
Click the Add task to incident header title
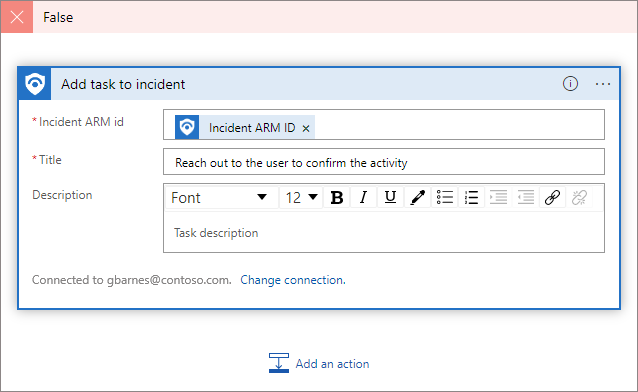point(123,84)
